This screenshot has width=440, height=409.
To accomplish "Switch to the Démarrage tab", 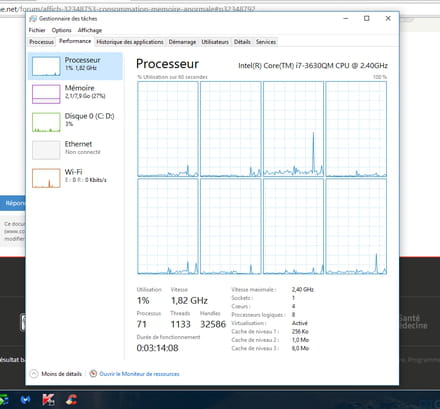I will coord(182,42).
